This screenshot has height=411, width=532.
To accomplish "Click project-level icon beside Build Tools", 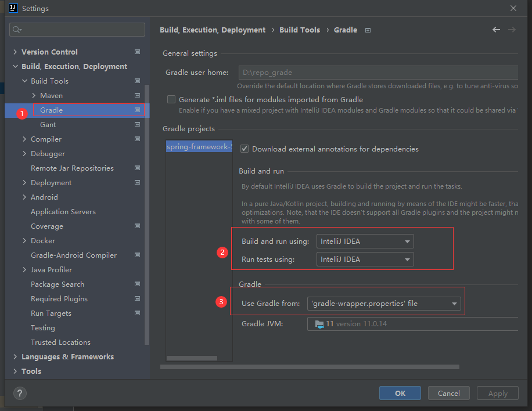I will point(138,81).
